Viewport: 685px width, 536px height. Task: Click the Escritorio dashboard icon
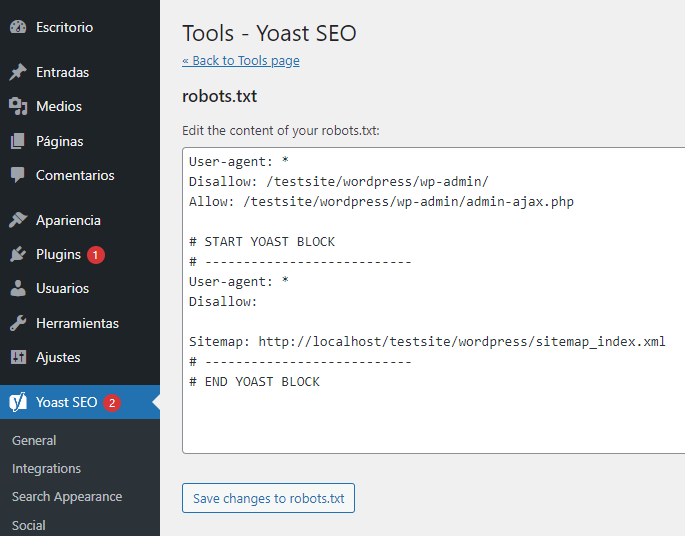point(18,28)
